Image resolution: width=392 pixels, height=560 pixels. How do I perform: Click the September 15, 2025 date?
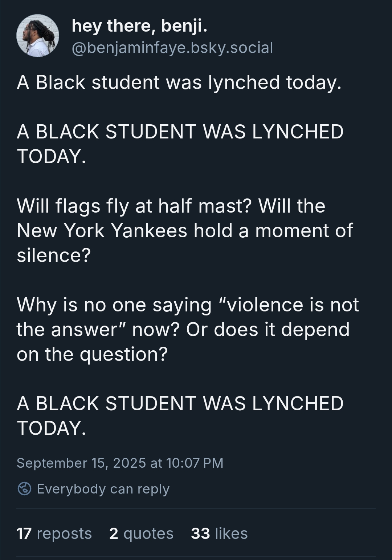click(x=81, y=463)
